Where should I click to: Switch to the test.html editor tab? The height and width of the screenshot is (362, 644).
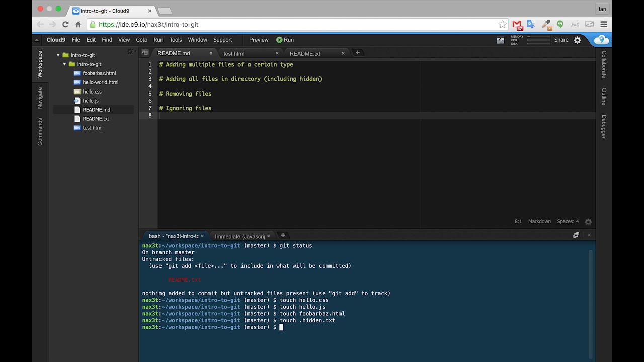point(250,53)
